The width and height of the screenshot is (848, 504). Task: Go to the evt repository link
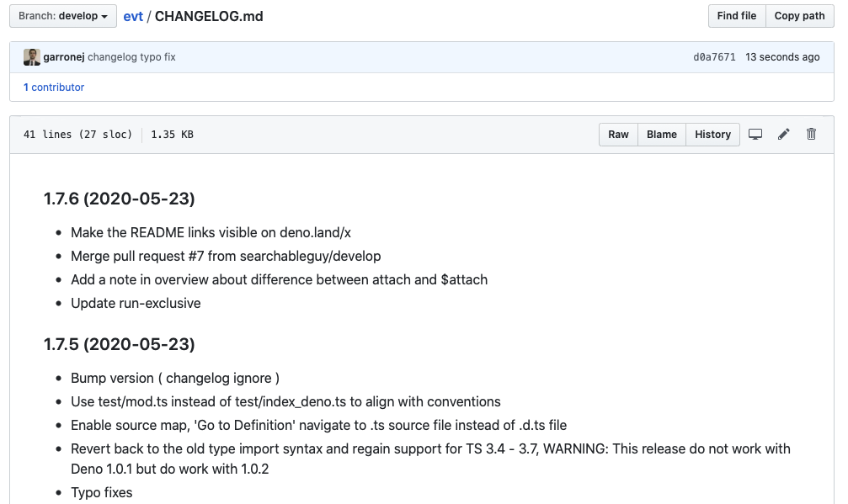(x=133, y=16)
